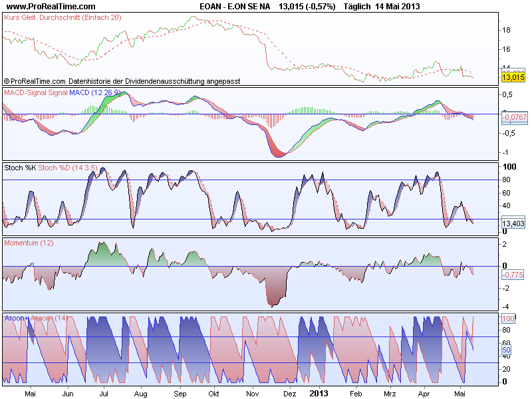This screenshot has width=532, height=399.
Task: Click the bold 100 stochastic scale value
Action: [509, 167]
